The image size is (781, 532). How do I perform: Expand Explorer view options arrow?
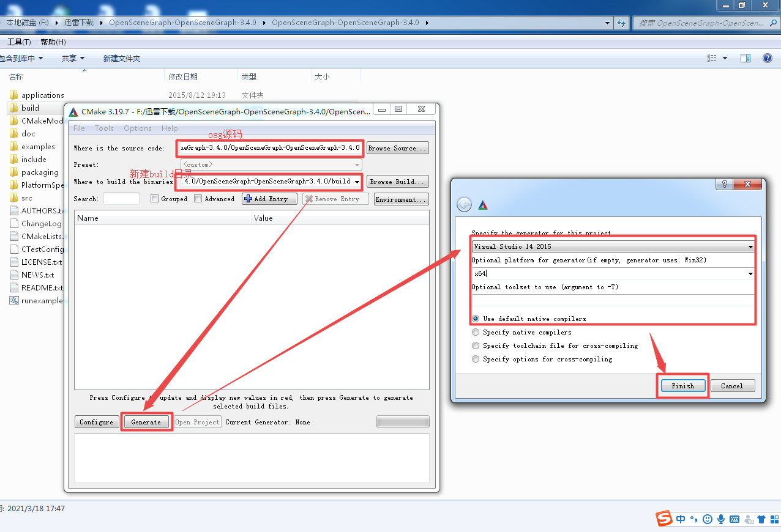pos(725,58)
